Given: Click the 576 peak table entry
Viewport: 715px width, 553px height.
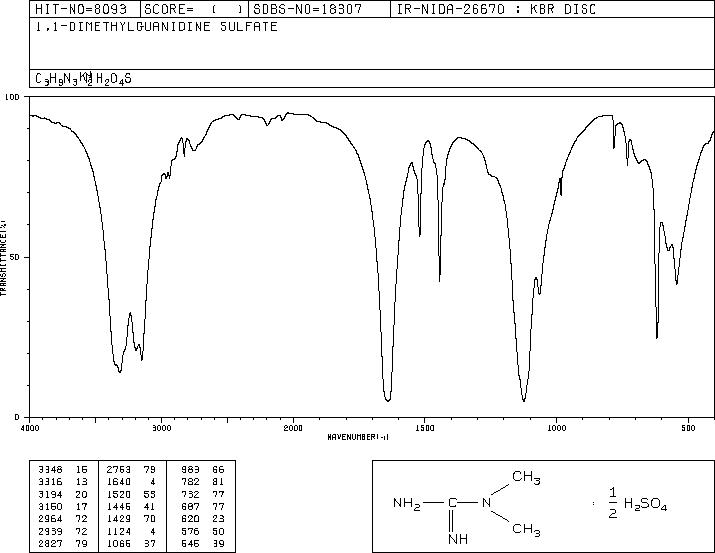Looking at the screenshot, I should point(202,531).
